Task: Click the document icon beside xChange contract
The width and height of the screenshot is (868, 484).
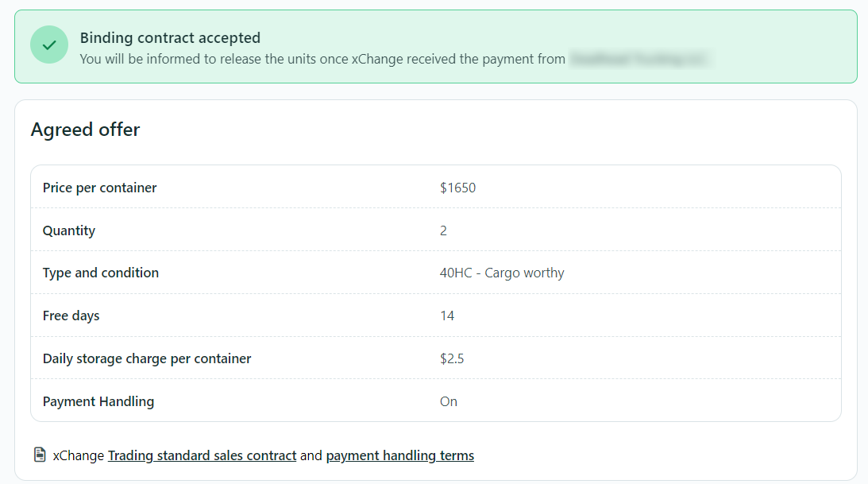Action: point(40,455)
